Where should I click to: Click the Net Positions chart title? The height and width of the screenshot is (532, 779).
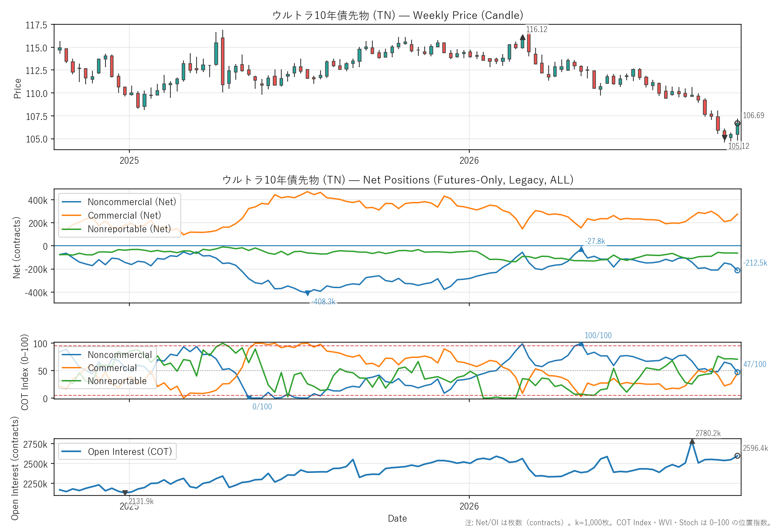[x=398, y=180]
